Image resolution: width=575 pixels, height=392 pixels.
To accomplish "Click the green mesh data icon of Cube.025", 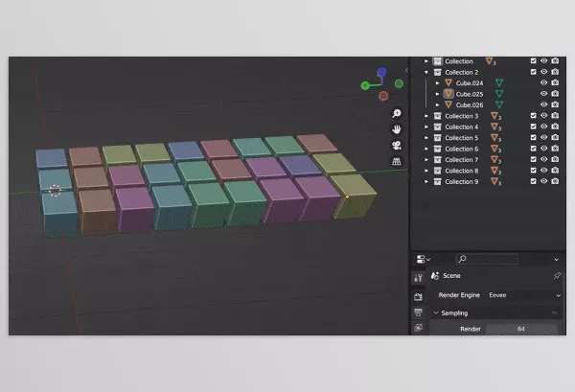I will click(499, 94).
